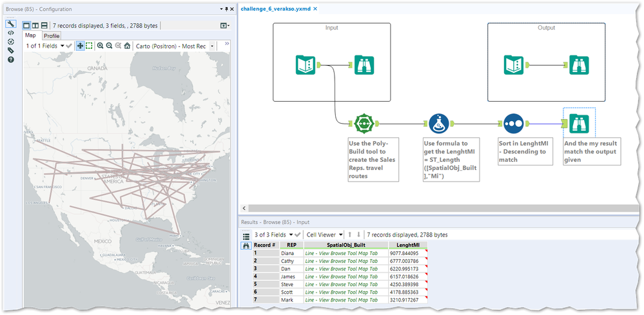Select record row number 5
Screen dimensions: 644x315
(x=266, y=284)
